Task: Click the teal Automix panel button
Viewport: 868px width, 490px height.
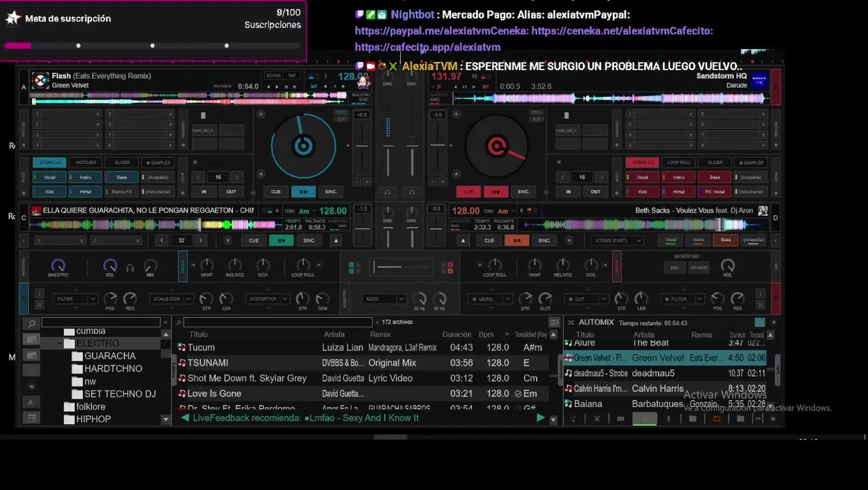Action: click(760, 323)
